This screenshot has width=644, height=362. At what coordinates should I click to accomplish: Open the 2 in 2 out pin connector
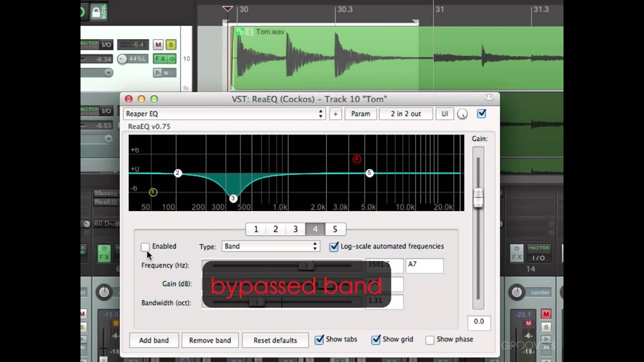pos(406,114)
